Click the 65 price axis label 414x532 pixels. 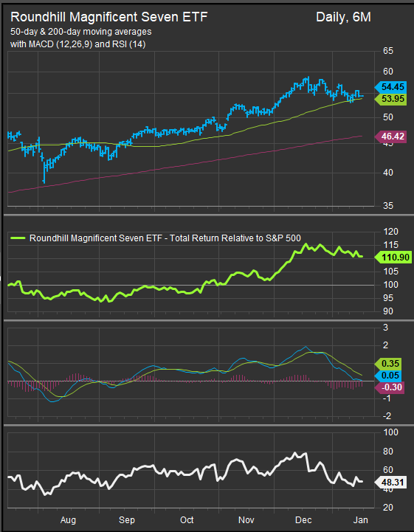tap(388, 51)
